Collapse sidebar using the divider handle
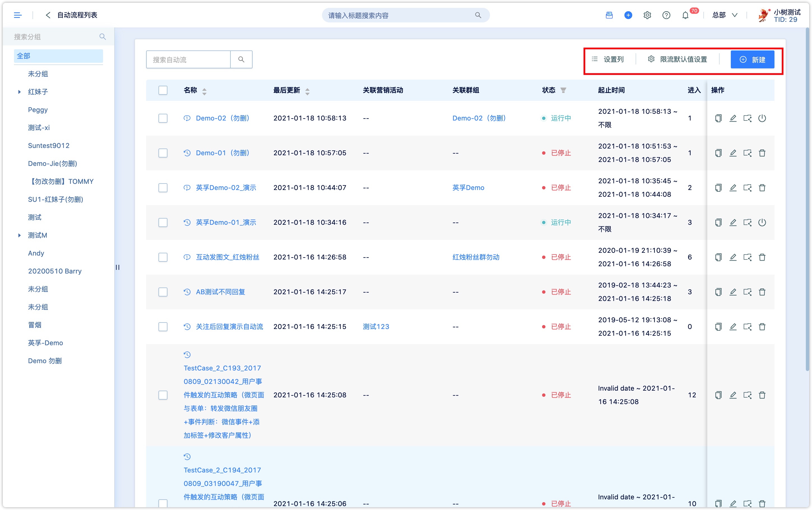 118,268
